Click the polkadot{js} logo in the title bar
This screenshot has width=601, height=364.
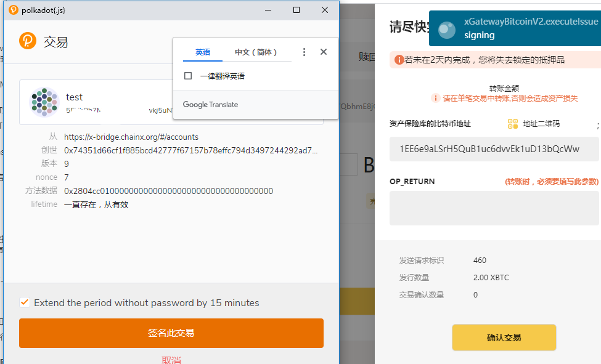(14, 10)
